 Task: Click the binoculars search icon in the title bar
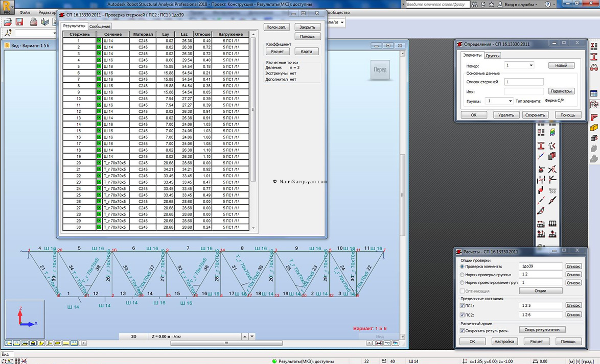click(474, 5)
